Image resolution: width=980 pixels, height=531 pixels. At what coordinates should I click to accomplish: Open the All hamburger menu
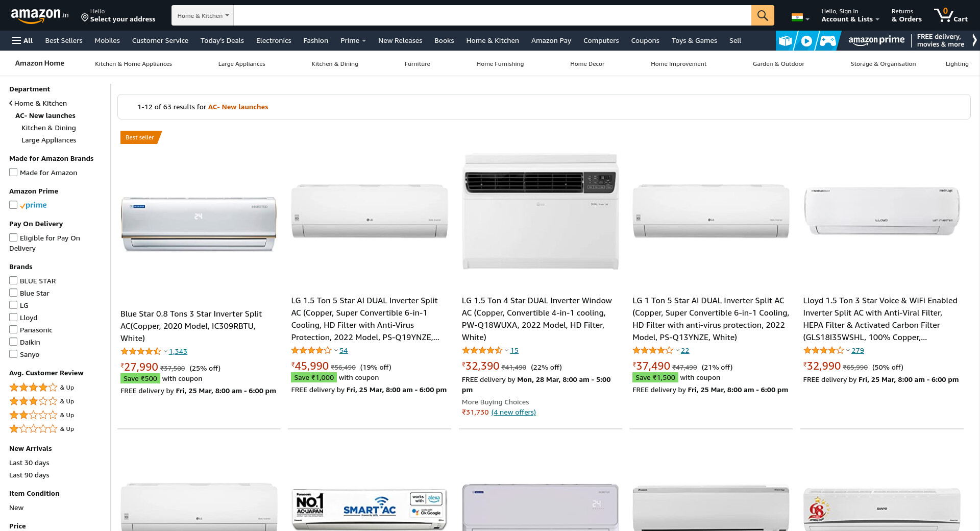click(x=22, y=40)
